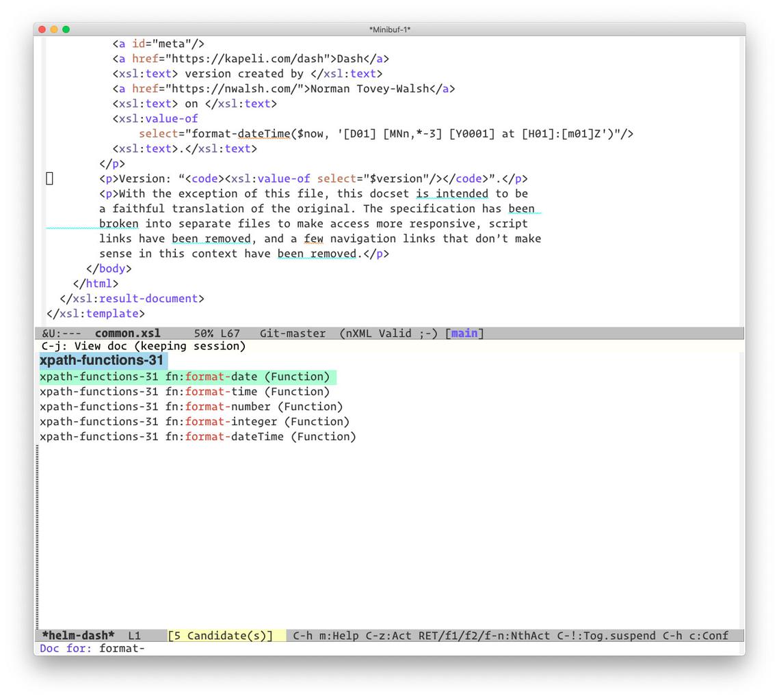This screenshot has width=779, height=700.
Task: Select the fn:format-date candidate
Action: point(188,377)
